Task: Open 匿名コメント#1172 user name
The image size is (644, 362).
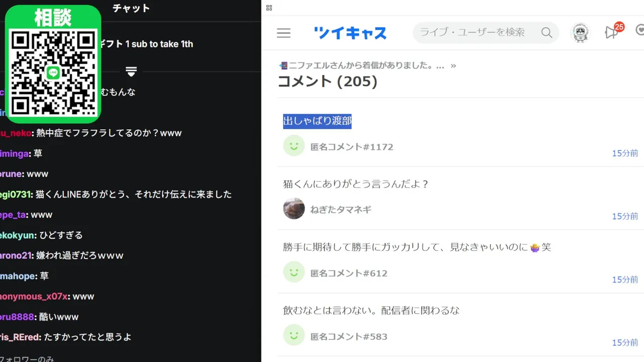Action: pos(352,147)
